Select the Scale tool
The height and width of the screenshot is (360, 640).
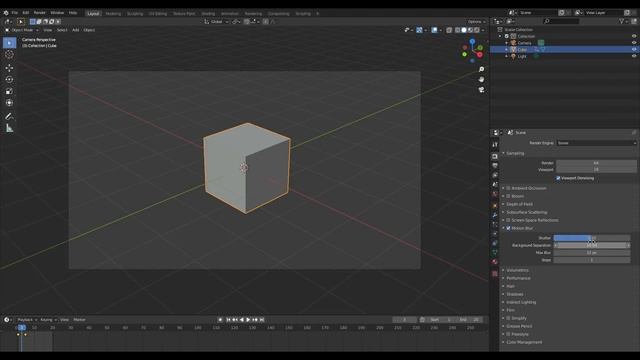pyautogui.click(x=9, y=91)
